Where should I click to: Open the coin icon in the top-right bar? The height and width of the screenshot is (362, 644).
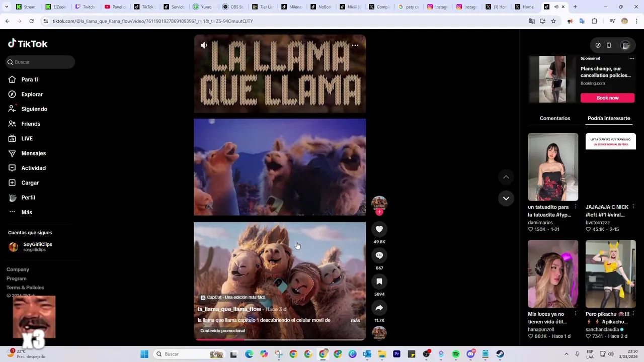point(598,45)
